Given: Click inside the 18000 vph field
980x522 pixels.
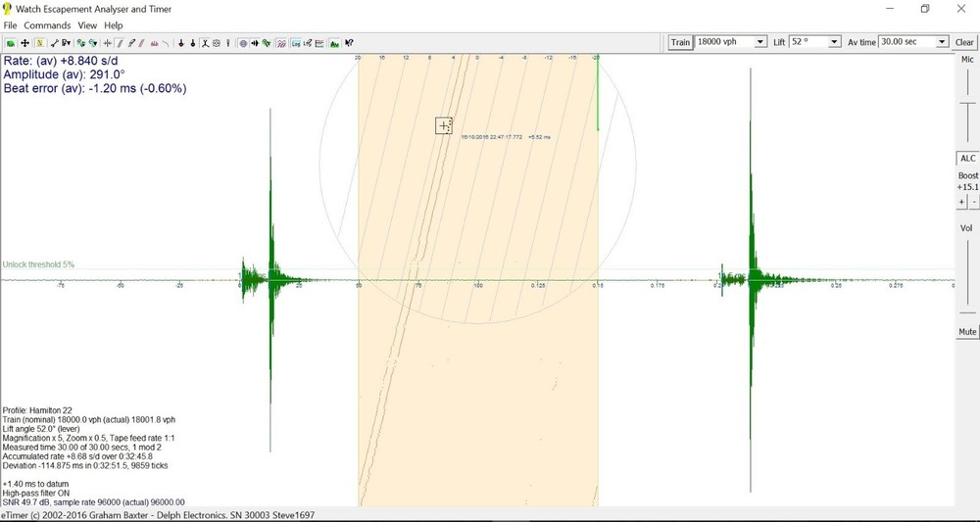Looking at the screenshot, I should click(x=725, y=42).
